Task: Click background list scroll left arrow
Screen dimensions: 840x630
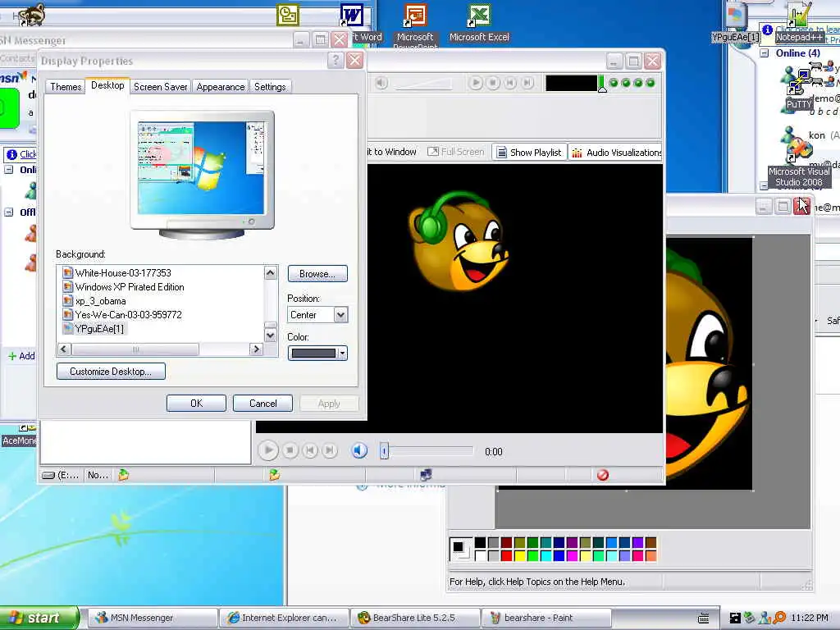Action: [64, 349]
